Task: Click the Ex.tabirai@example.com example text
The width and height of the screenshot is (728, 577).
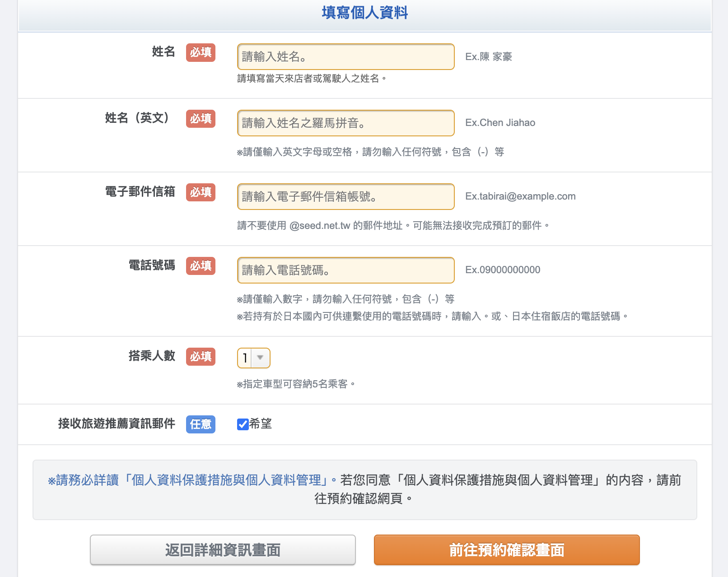Action: click(520, 196)
